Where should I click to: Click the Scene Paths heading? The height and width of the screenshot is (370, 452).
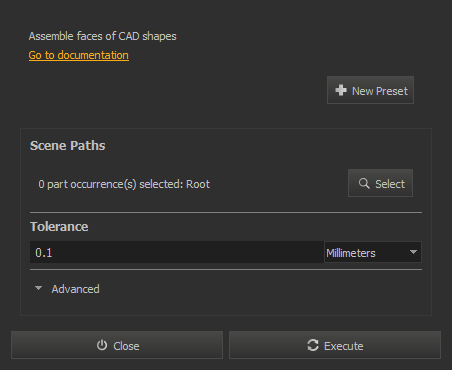(x=68, y=146)
